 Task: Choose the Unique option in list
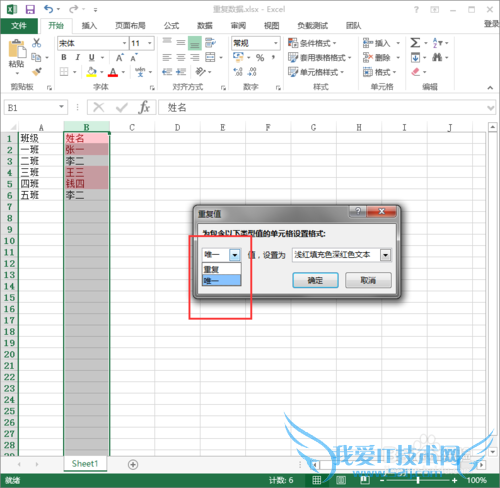coord(221,281)
